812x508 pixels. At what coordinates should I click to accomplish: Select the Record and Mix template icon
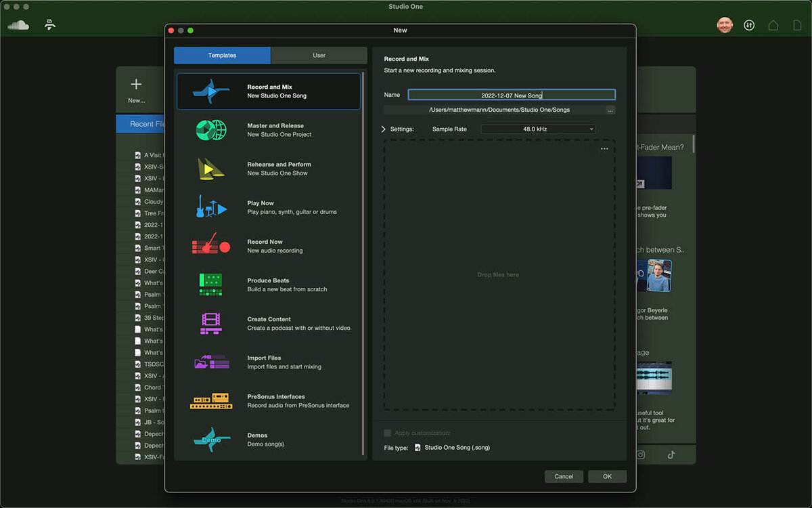[x=210, y=91]
